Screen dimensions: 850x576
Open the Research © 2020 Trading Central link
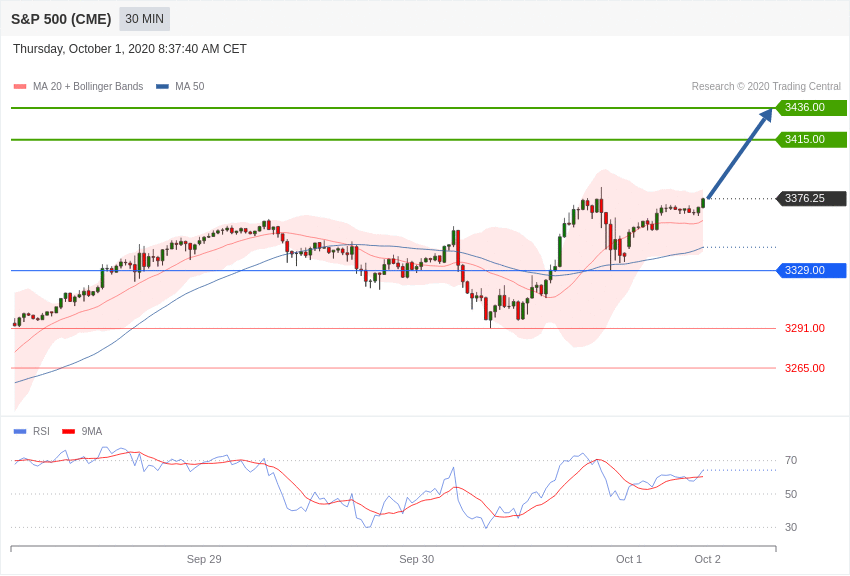766,87
